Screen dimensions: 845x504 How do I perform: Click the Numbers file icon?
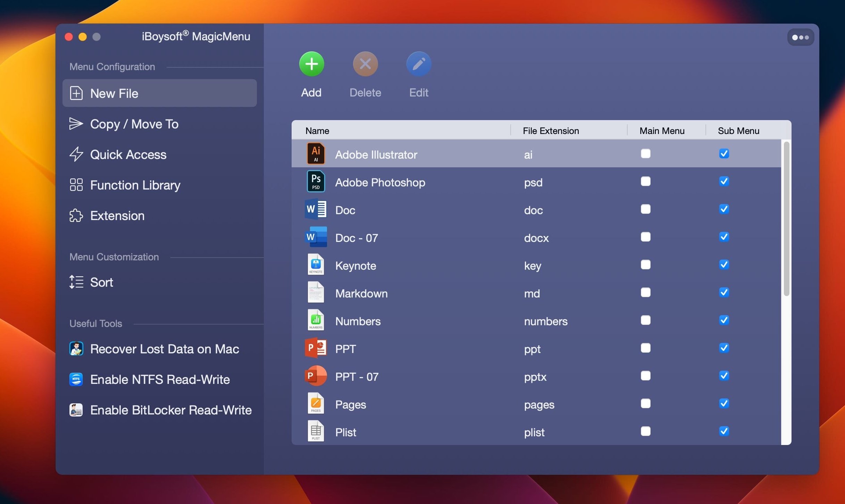point(316,320)
